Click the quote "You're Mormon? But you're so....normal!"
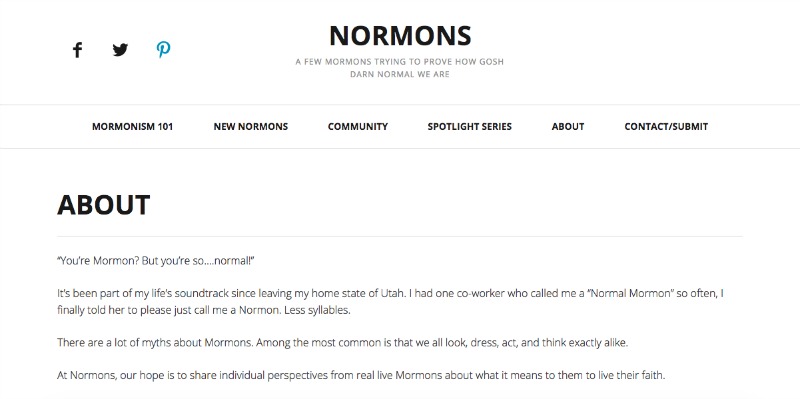This screenshot has height=399, width=800. pos(156,261)
